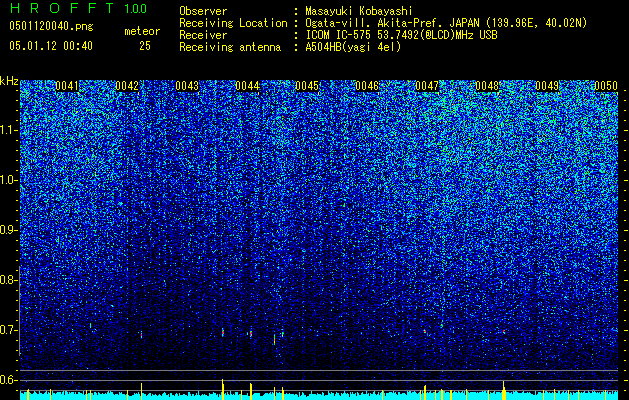Click the timestamp 05.01.12 00:40
Viewport: 629px width, 400px height.
pyautogui.click(x=51, y=46)
